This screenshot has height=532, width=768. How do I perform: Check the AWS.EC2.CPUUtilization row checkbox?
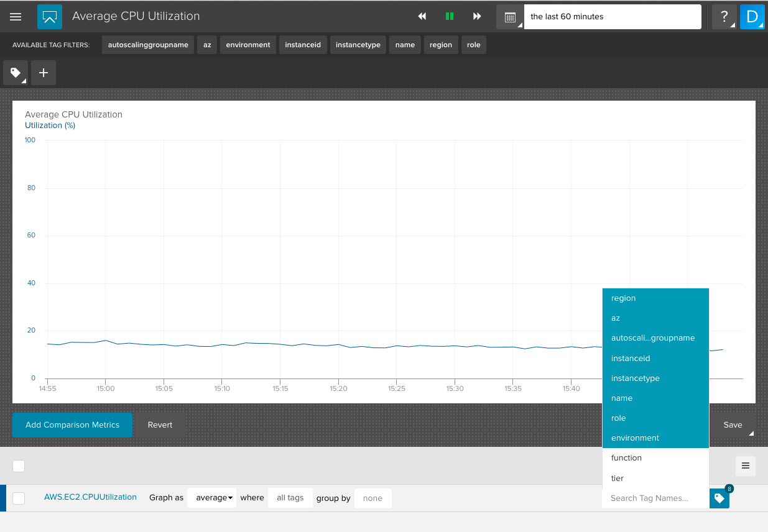[19, 498]
